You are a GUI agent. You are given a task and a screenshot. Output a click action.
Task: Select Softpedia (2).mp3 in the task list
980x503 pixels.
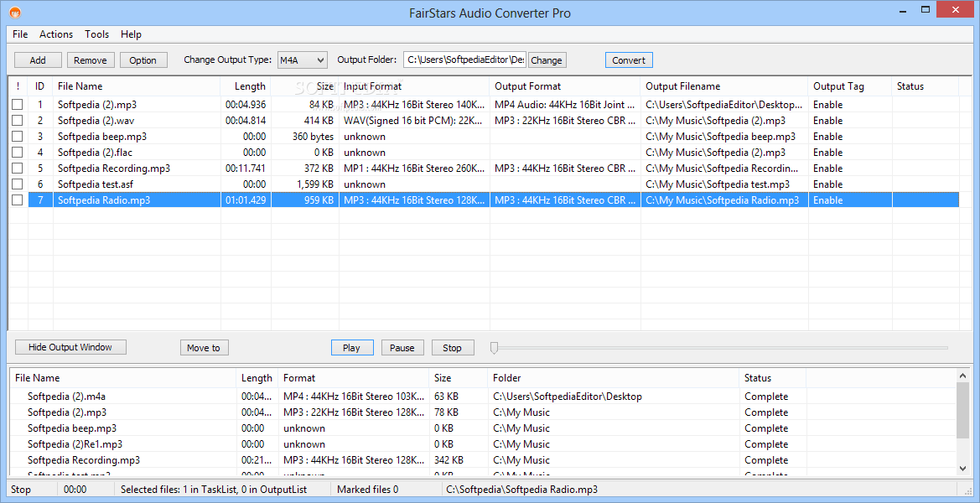tap(97, 104)
